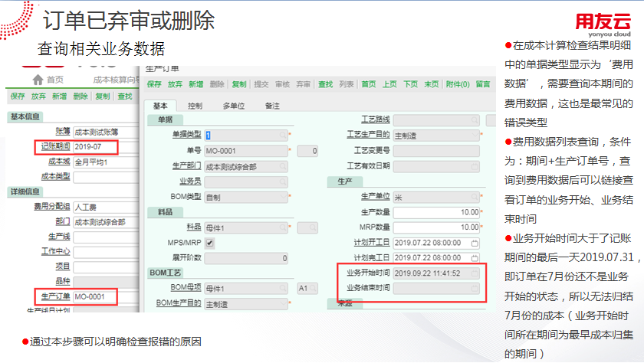
Task: Toggle the MPS/MRP checkbox
Action: point(210,243)
